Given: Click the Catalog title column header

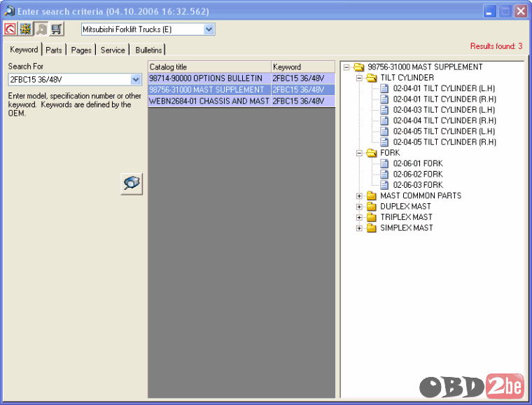Looking at the screenshot, I should (x=210, y=67).
